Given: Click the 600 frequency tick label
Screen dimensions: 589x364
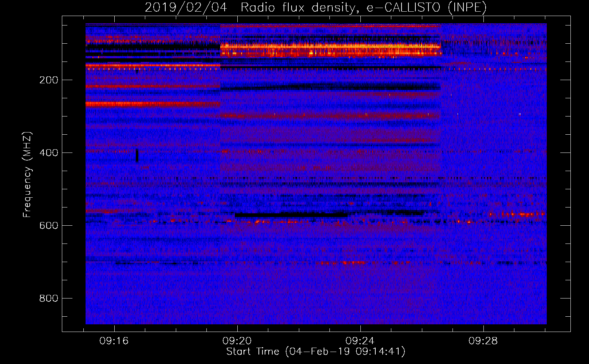Looking at the screenshot, I should pos(49,226).
